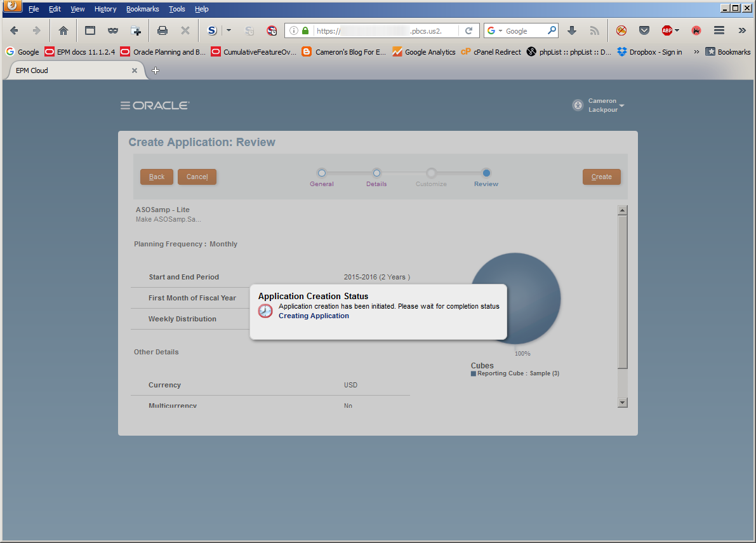Open Oracle Planning and B... bookmark
756x543 pixels.
(162, 51)
